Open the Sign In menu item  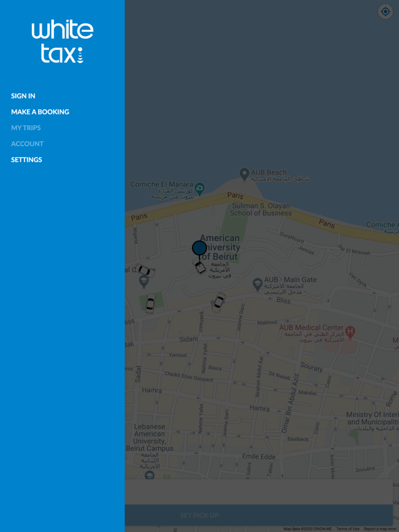click(23, 96)
